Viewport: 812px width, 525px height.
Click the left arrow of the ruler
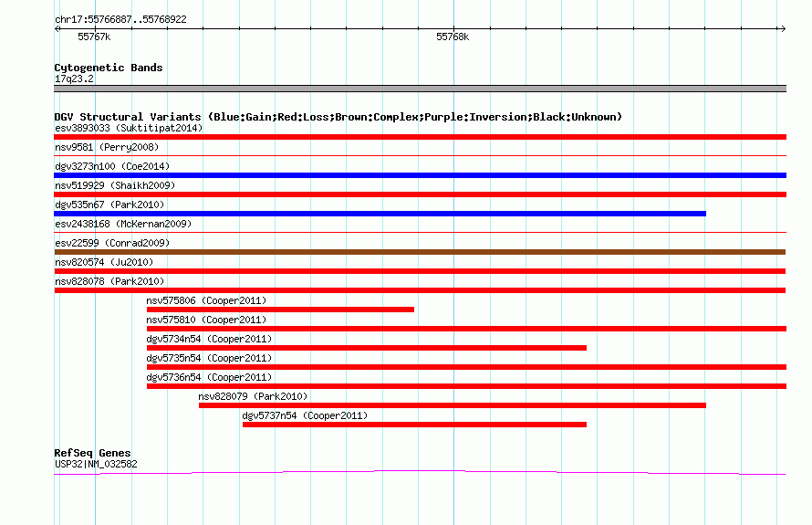click(x=57, y=29)
